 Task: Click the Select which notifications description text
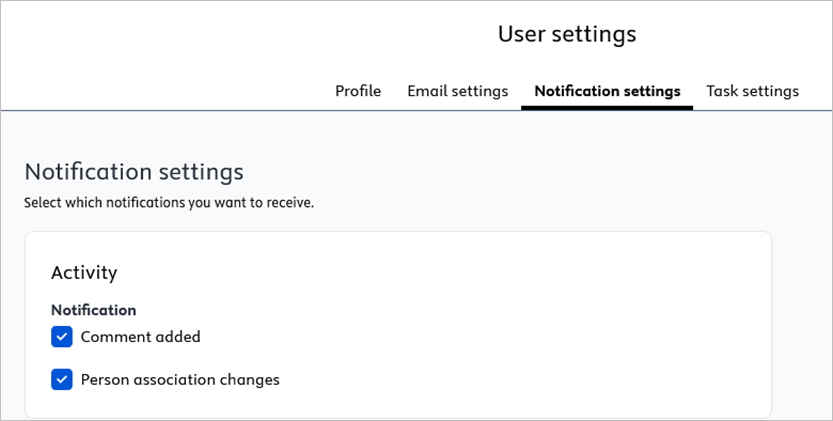coord(168,203)
